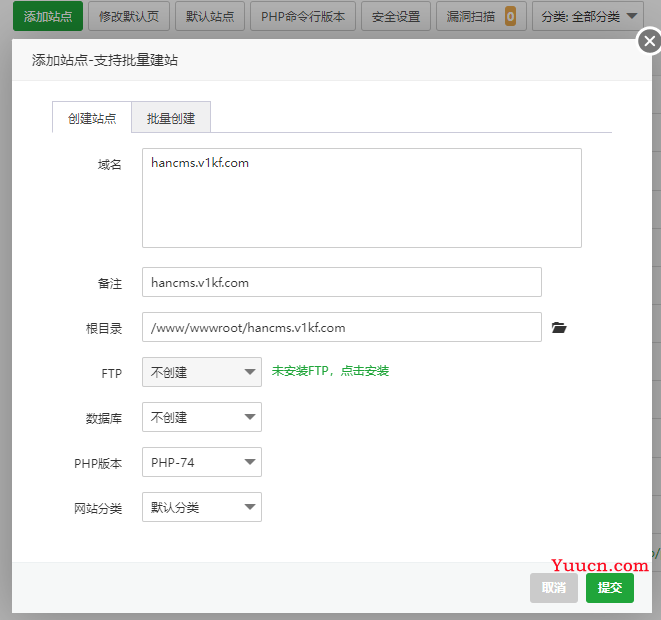The image size is (661, 620).
Task: Focus the 备注 input field
Action: tap(342, 282)
